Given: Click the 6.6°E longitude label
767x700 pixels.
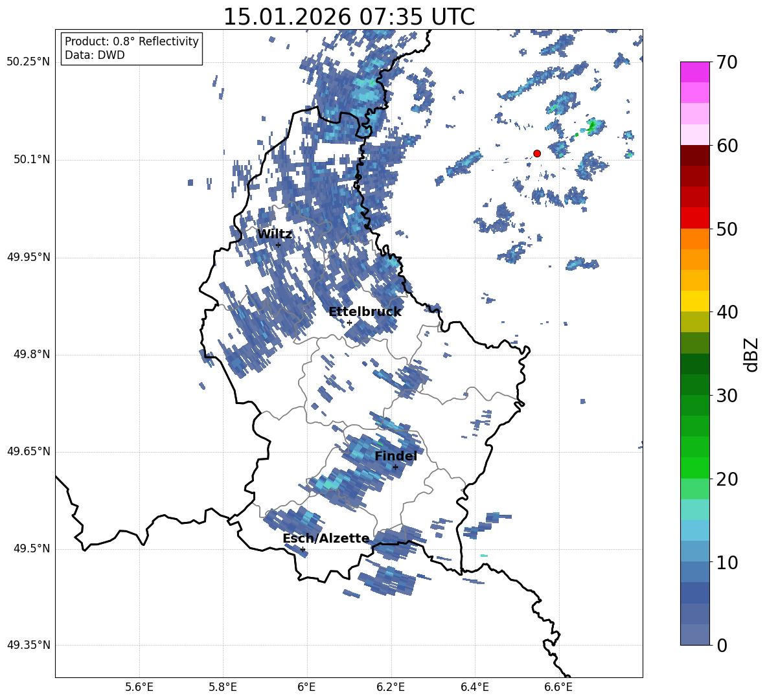Looking at the screenshot, I should (558, 687).
